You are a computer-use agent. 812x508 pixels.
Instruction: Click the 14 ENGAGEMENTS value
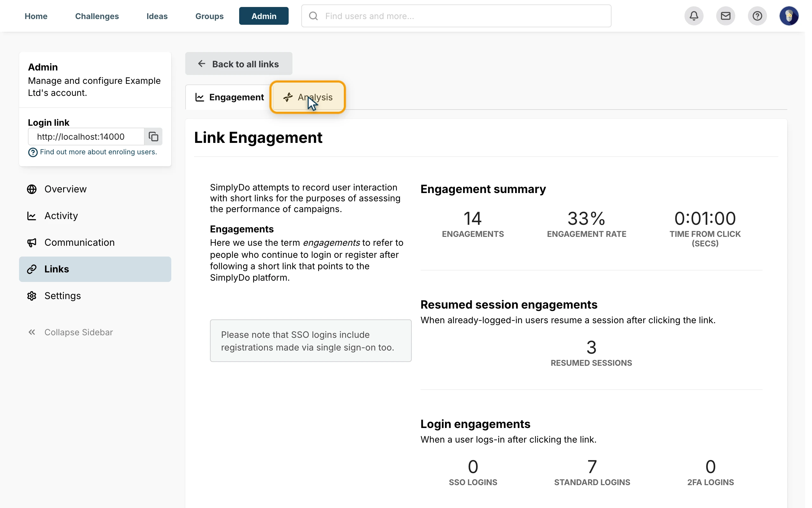(472, 218)
